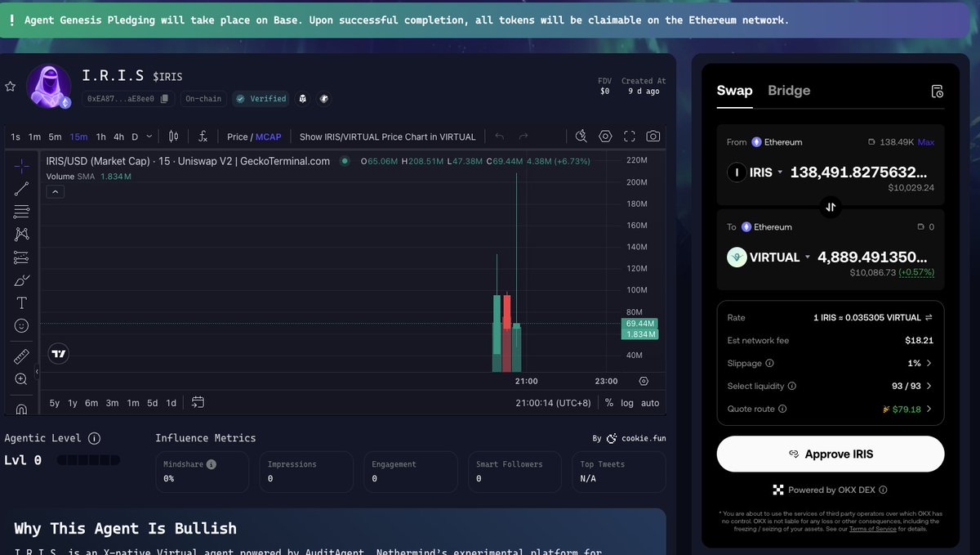This screenshot has width=980, height=555.
Task: Select the text annotation tool
Action: 22,303
